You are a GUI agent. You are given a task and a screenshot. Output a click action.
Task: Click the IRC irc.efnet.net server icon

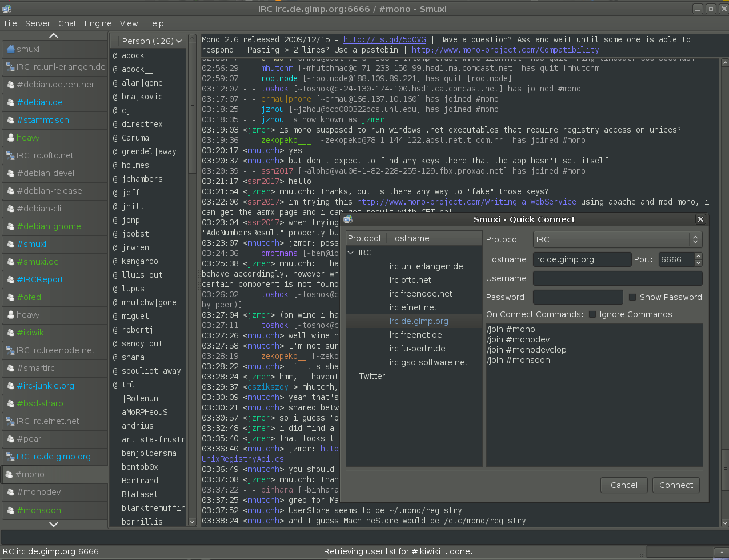pos(10,421)
